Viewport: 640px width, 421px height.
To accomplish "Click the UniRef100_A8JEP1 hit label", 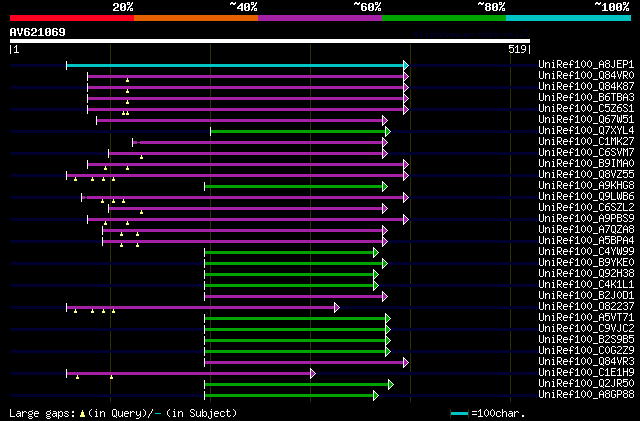I will (x=586, y=64).
